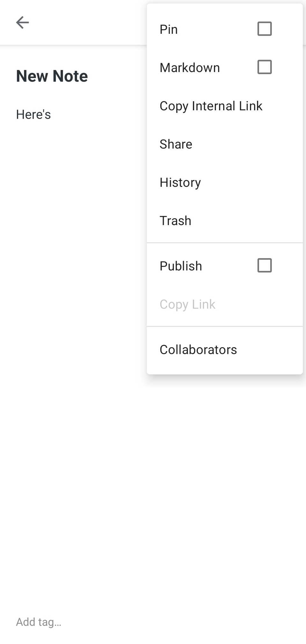The image size is (306, 644).
Task: Toggle Pin via its menu label
Action: [x=169, y=29]
